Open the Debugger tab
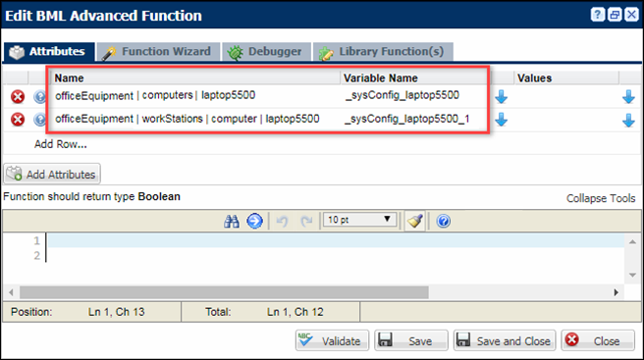The width and height of the screenshot is (644, 360). tap(267, 52)
